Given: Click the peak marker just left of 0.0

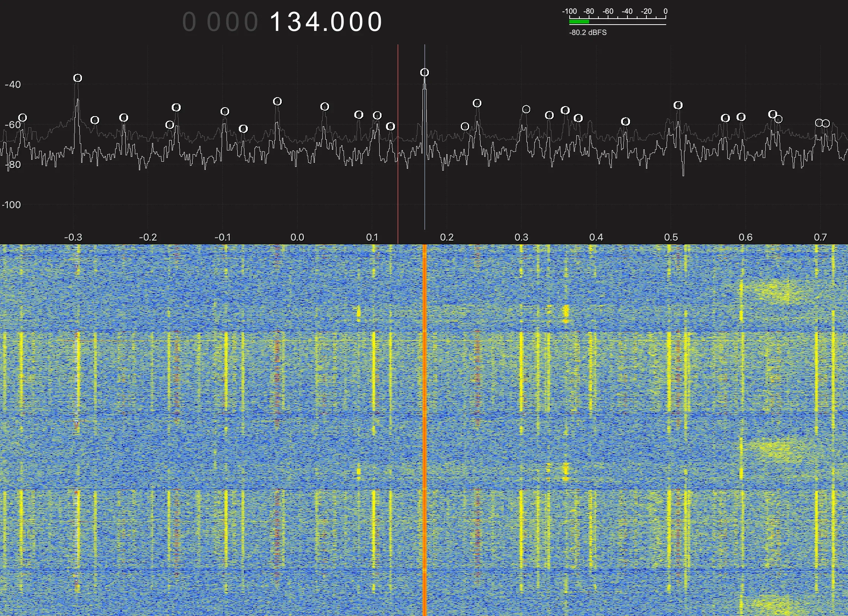Looking at the screenshot, I should tap(277, 101).
